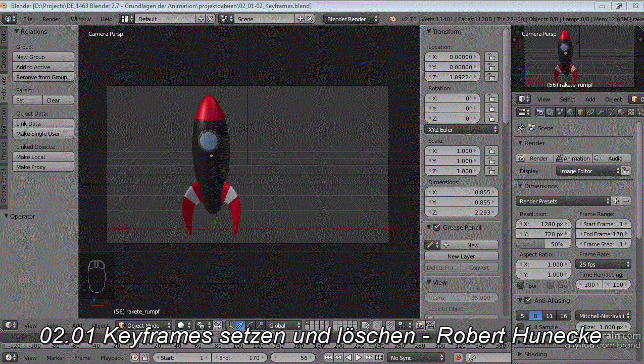Image resolution: width=644 pixels, height=364 pixels.
Task: Open the Object Data triangle tab icon
Action: (x=611, y=112)
